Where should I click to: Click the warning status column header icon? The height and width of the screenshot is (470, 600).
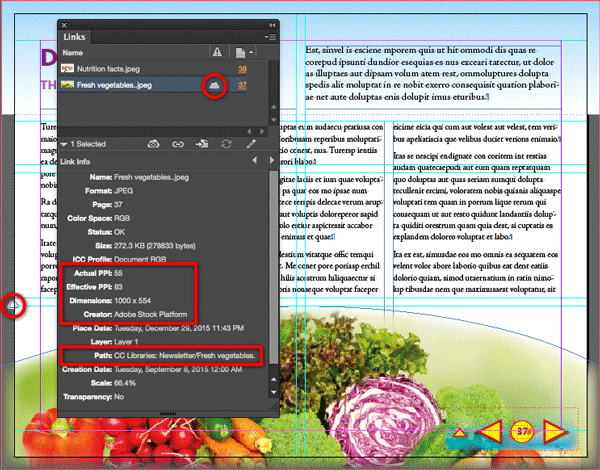217,52
